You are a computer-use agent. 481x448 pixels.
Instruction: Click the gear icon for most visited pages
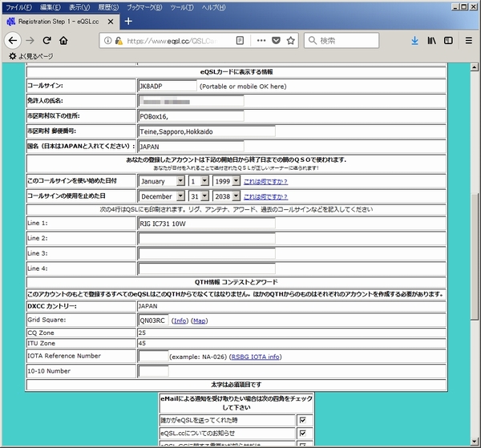click(x=12, y=56)
